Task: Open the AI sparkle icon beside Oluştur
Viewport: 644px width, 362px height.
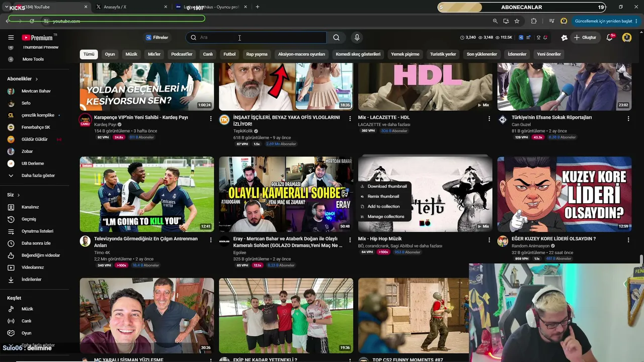Action: point(564,38)
